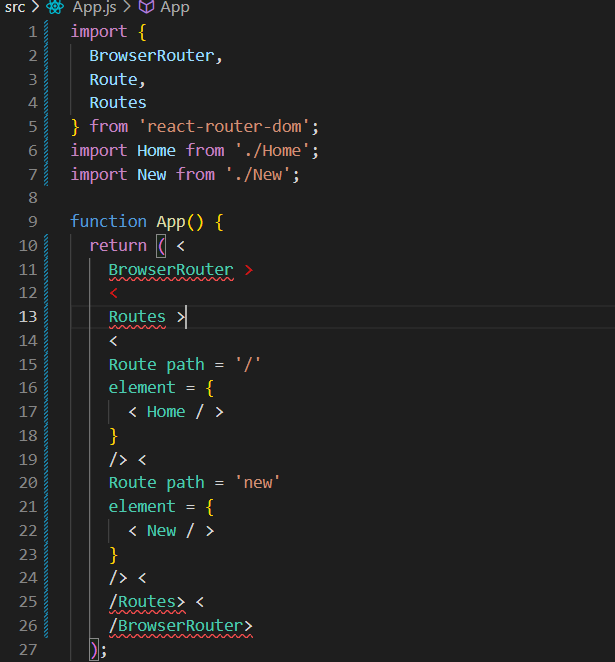Click line number 27 in gutter
615x662 pixels.
(28, 649)
